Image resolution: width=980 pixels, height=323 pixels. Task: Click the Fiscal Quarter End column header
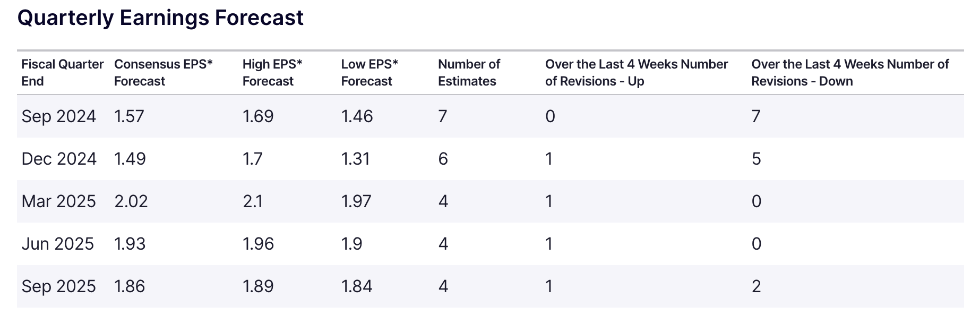(62, 73)
